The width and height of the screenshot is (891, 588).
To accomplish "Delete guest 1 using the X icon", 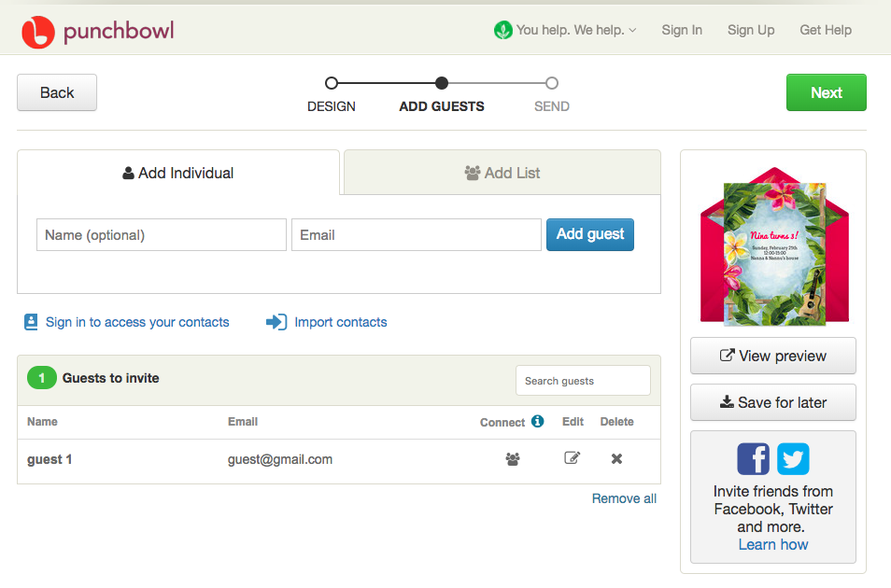I will point(616,458).
